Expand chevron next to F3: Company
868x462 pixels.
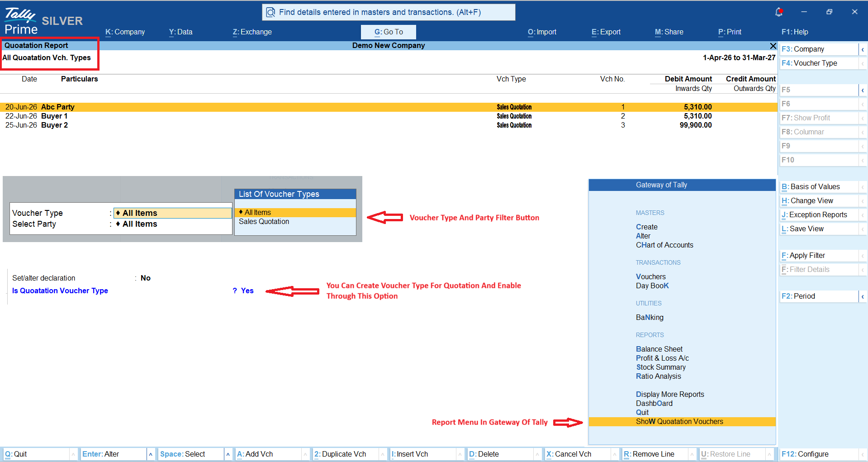click(x=863, y=49)
